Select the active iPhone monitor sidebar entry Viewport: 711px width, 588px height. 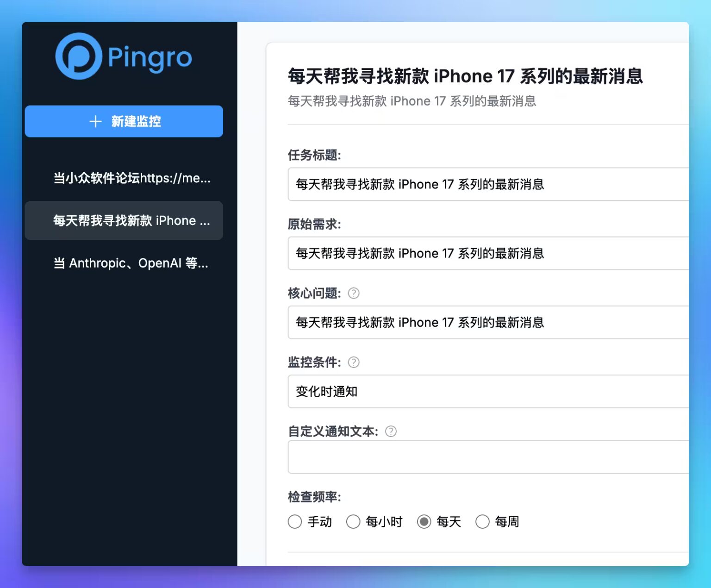[x=124, y=221]
